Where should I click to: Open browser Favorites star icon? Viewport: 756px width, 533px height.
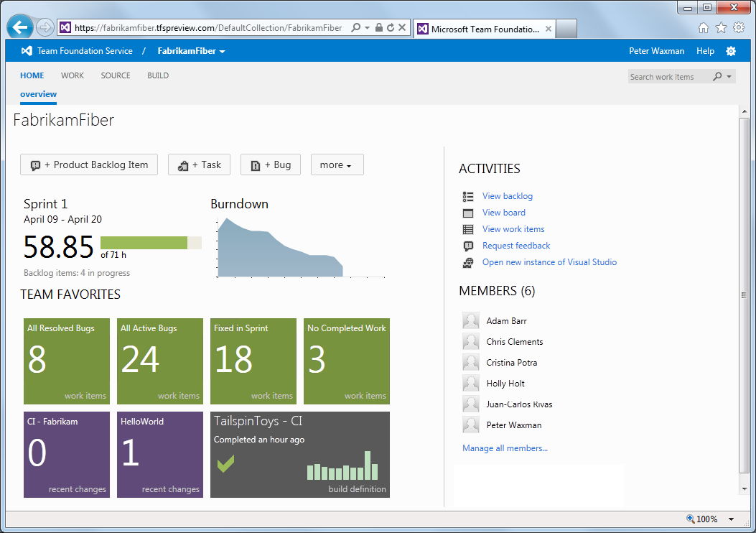coord(721,27)
